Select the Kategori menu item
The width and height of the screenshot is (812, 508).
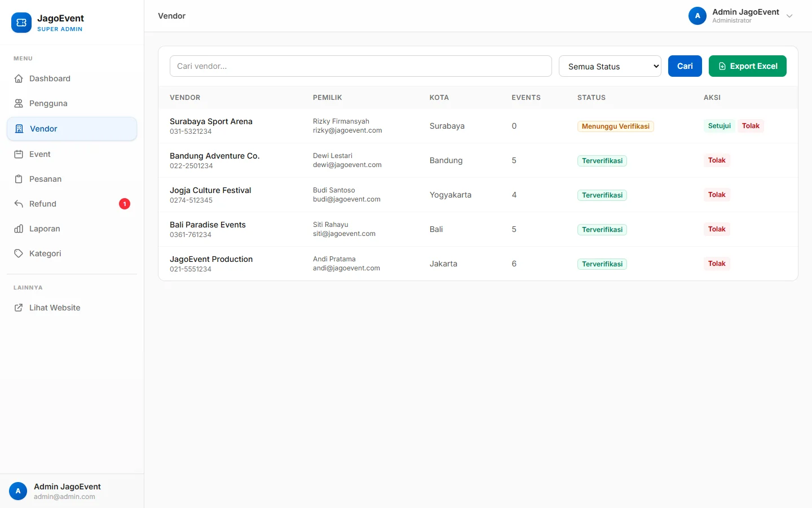pos(72,253)
